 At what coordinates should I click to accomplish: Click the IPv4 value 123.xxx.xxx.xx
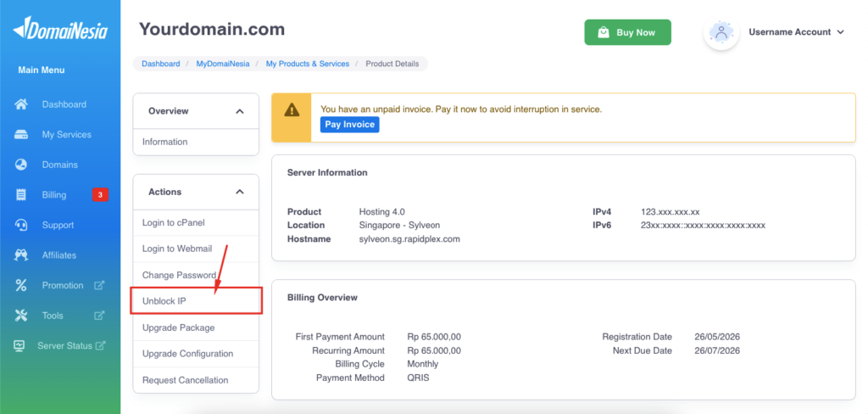tap(670, 212)
